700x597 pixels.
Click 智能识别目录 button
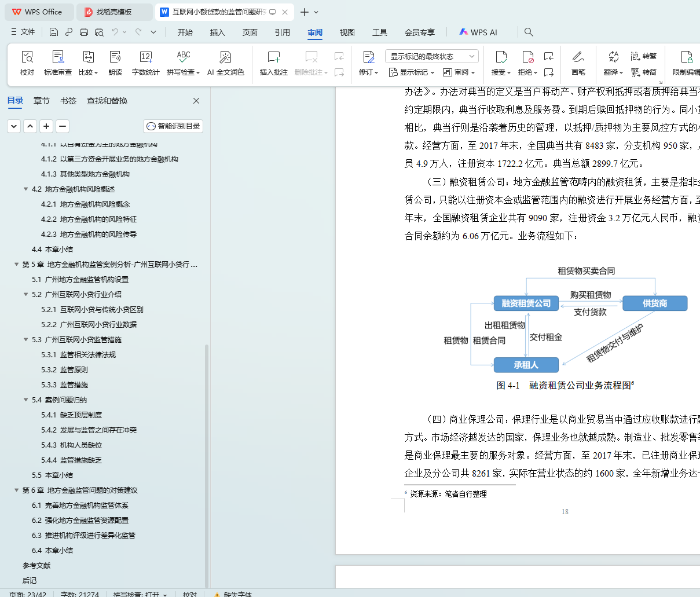[x=173, y=126]
